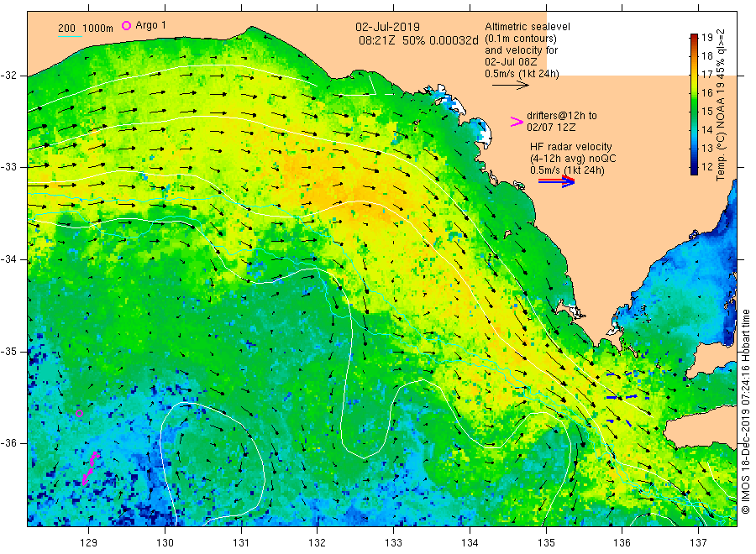Click the 'Altimetric sealevel' label
The height and width of the screenshot is (554, 756).
click(527, 27)
